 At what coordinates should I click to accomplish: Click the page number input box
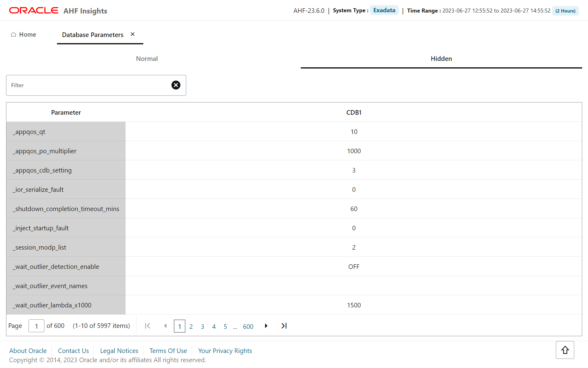pyautogui.click(x=36, y=326)
